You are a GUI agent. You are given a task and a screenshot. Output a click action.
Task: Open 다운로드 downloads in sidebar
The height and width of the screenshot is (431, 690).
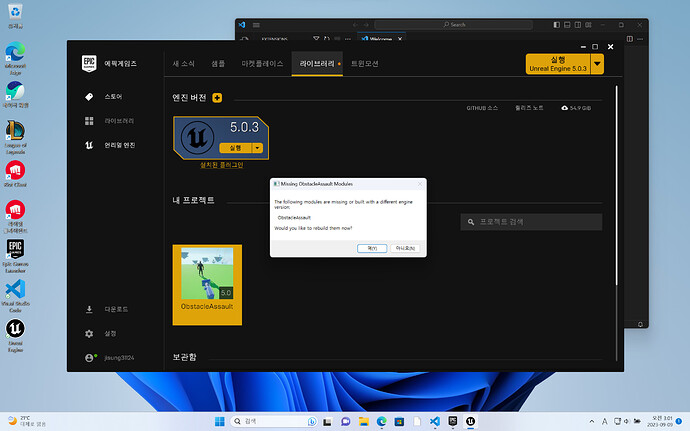pos(89,309)
